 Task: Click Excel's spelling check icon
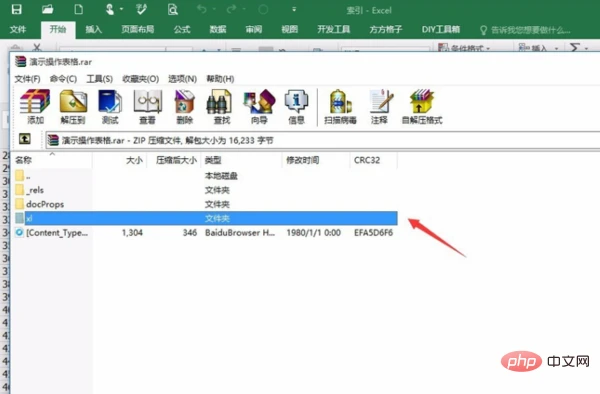(x=141, y=9)
